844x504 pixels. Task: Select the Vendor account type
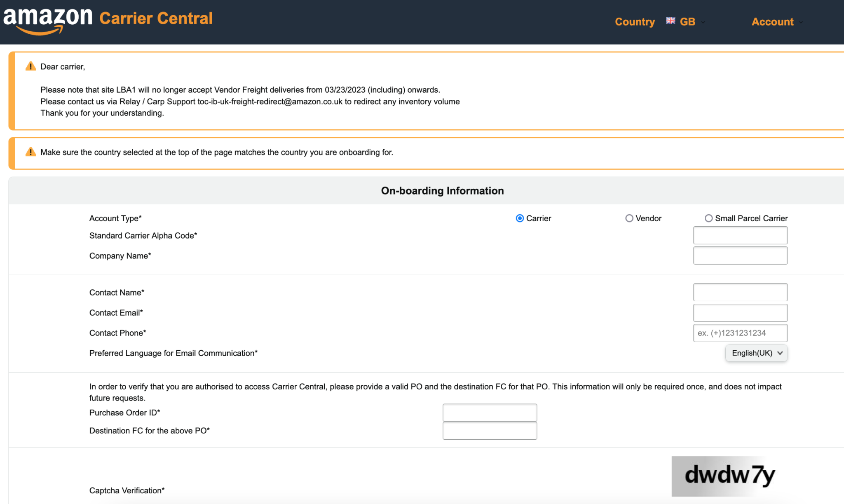pyautogui.click(x=629, y=218)
